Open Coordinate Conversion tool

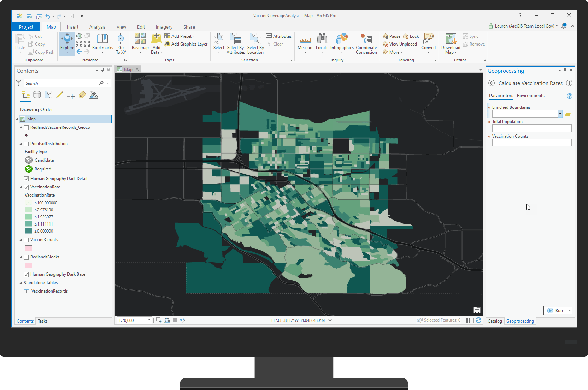coord(366,43)
